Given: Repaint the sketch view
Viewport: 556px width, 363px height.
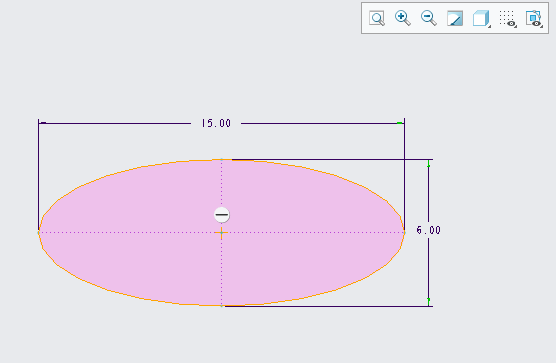Looking at the screenshot, I should [455, 18].
